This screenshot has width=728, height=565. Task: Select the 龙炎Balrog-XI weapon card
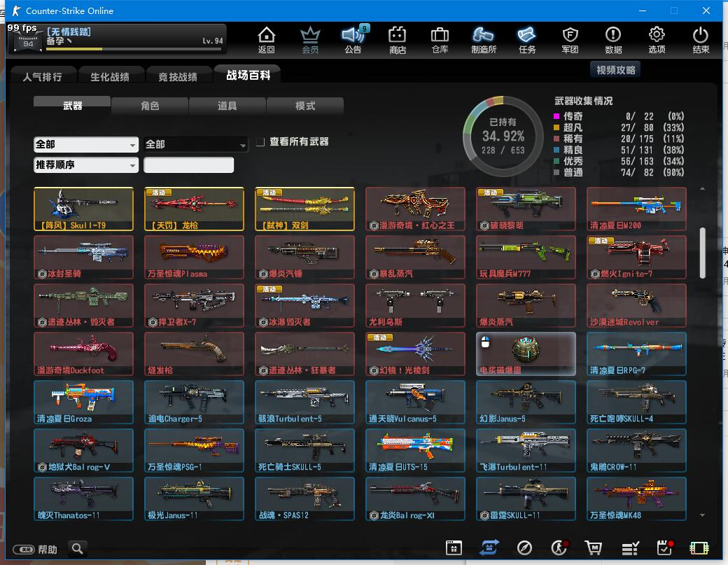click(x=415, y=498)
